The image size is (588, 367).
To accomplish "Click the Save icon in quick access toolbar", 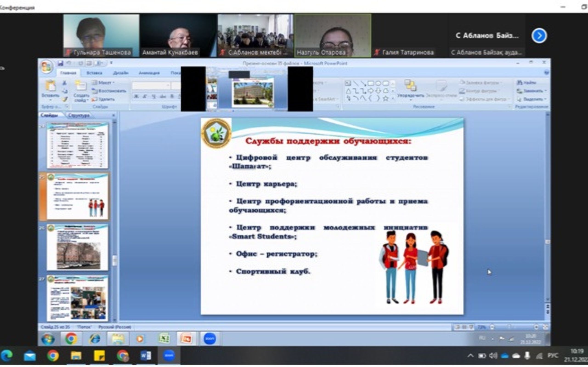I will point(60,63).
